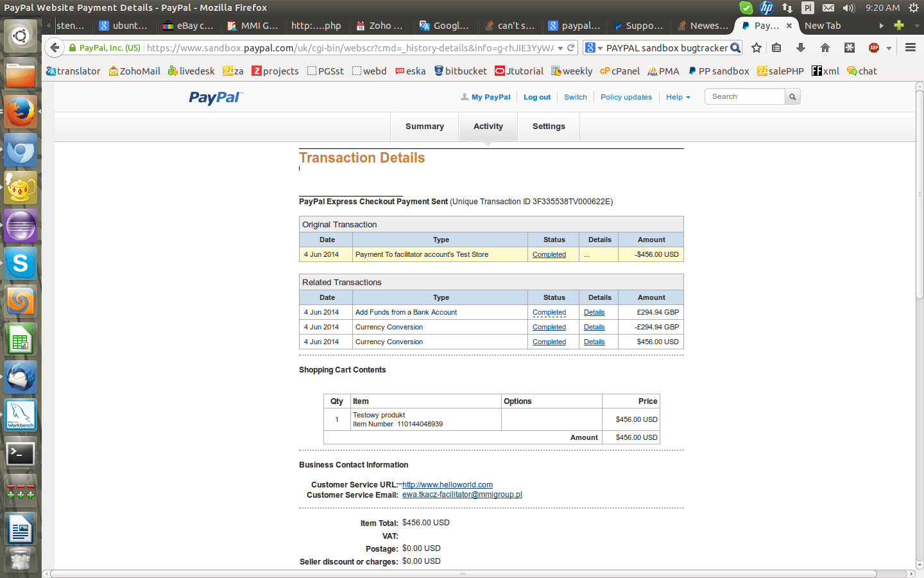
Task: Click the PayPal search magnifier button
Action: [x=792, y=96]
